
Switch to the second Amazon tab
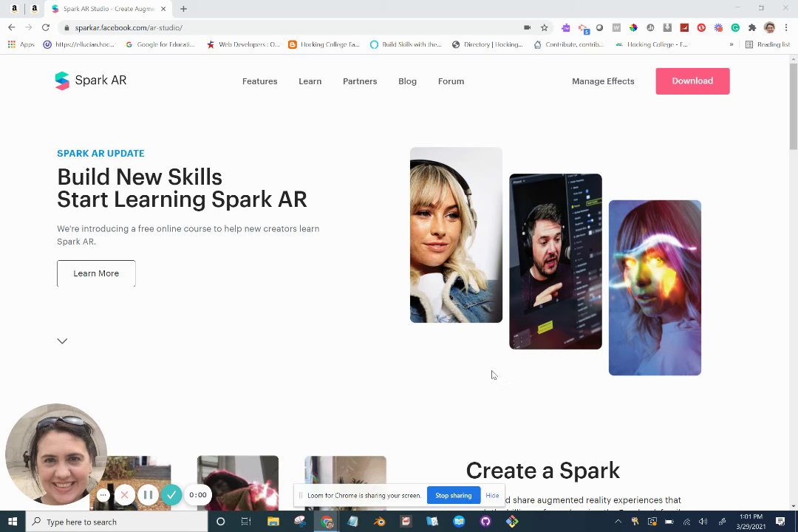pos(35,9)
